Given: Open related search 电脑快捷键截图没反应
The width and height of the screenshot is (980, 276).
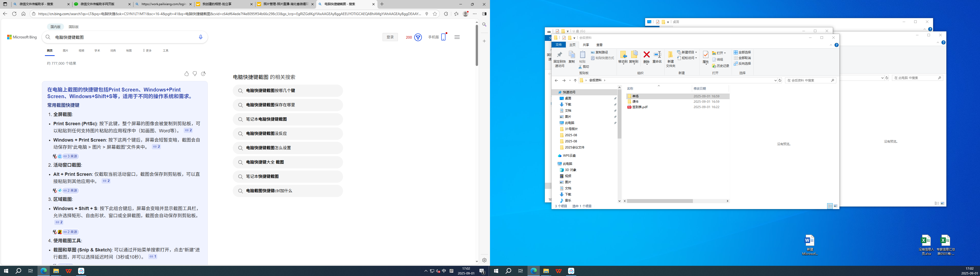Looking at the screenshot, I should pyautogui.click(x=288, y=133).
